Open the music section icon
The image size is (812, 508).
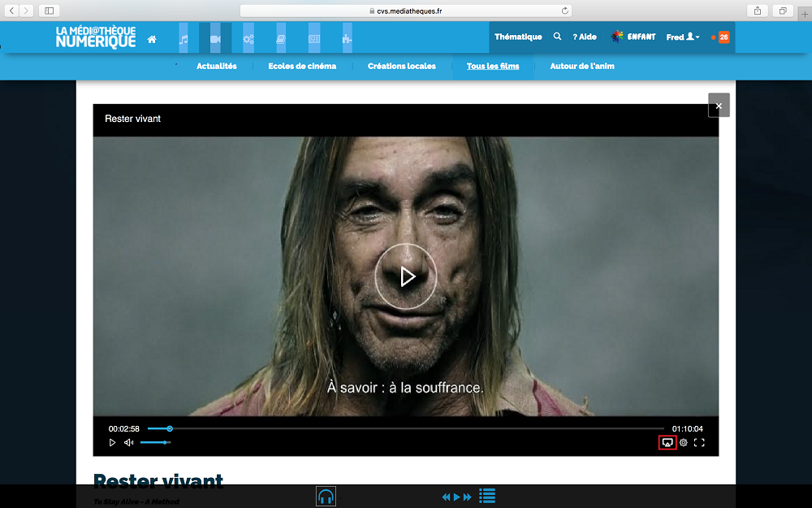tap(184, 38)
